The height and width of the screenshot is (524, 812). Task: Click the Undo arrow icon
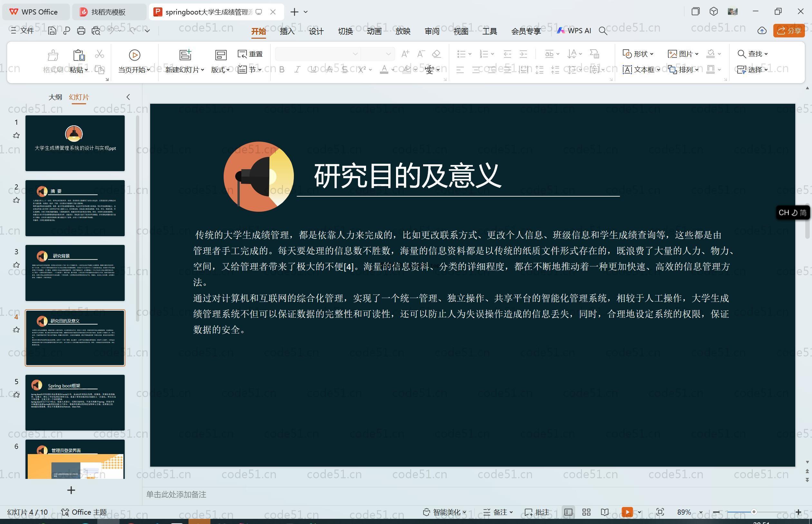(x=111, y=31)
